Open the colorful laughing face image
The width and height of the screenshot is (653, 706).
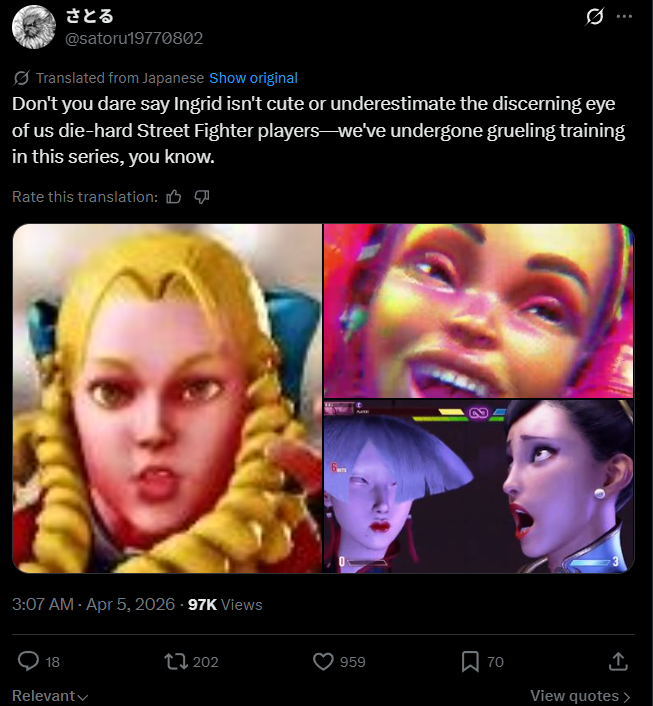pyautogui.click(x=479, y=311)
